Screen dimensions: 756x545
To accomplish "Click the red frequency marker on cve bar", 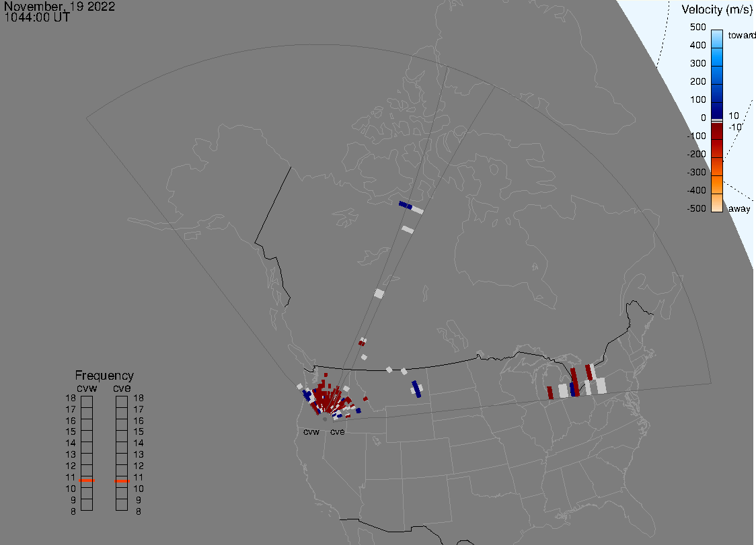I will coord(122,481).
